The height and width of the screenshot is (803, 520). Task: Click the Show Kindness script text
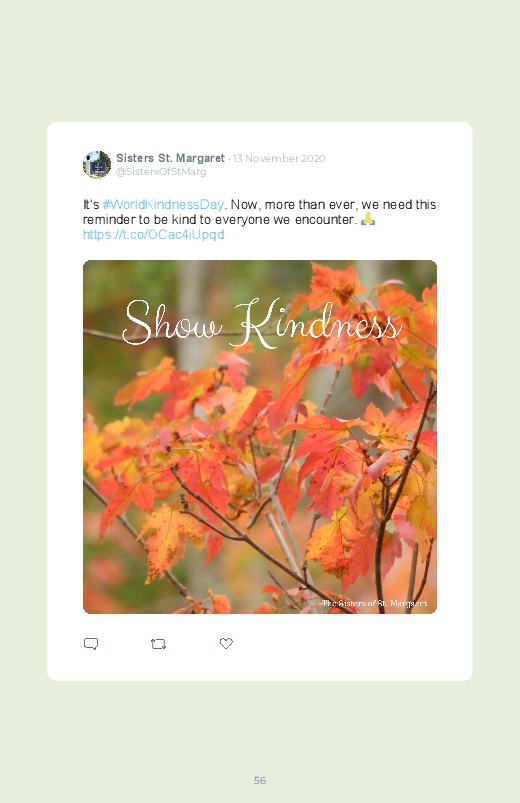(x=261, y=324)
